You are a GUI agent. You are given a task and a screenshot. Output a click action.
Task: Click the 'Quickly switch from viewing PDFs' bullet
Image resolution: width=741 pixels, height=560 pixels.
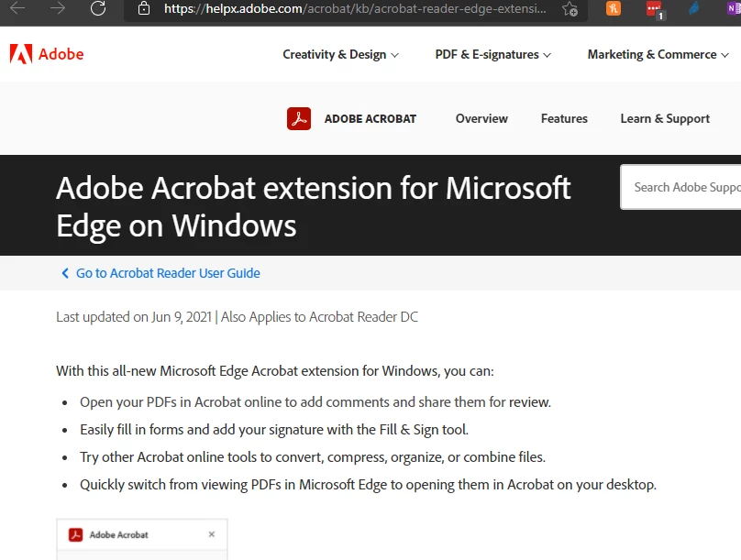(x=368, y=485)
